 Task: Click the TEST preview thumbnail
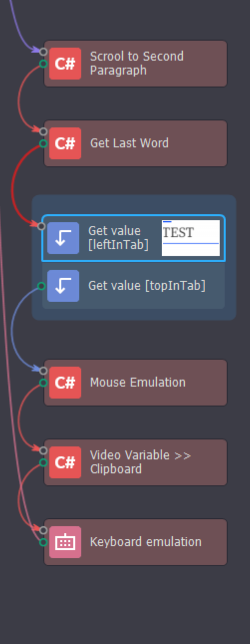pyautogui.click(x=191, y=238)
